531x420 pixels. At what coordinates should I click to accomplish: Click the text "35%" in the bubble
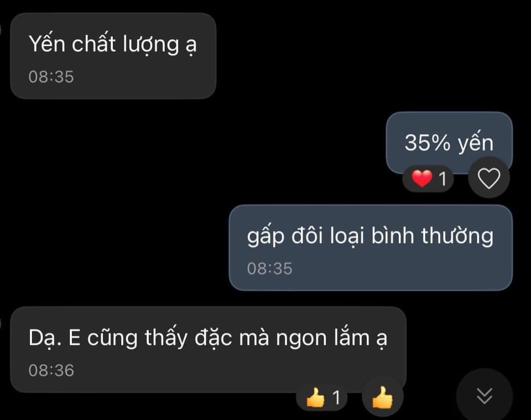[428, 143]
